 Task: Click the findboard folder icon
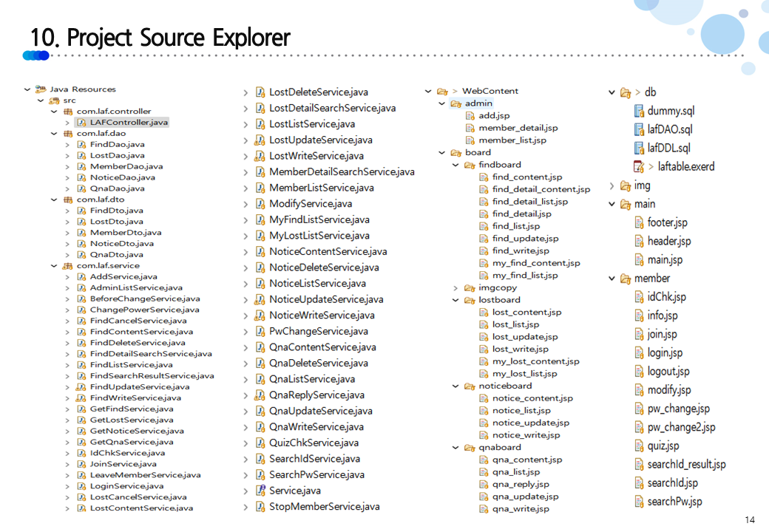[470, 165]
